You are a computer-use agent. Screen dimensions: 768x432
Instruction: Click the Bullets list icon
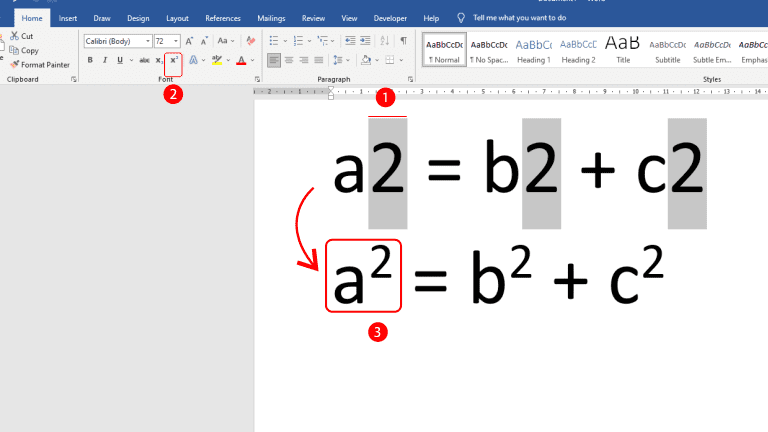[274, 41]
